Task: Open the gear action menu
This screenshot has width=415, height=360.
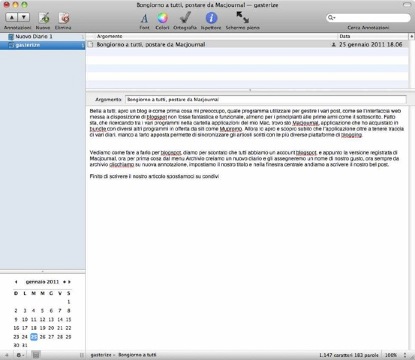Action: tap(20, 355)
